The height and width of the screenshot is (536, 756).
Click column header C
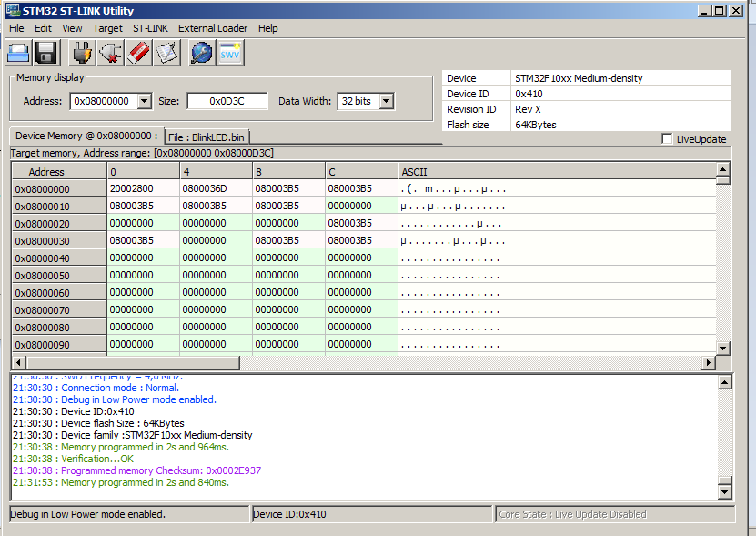coord(361,172)
